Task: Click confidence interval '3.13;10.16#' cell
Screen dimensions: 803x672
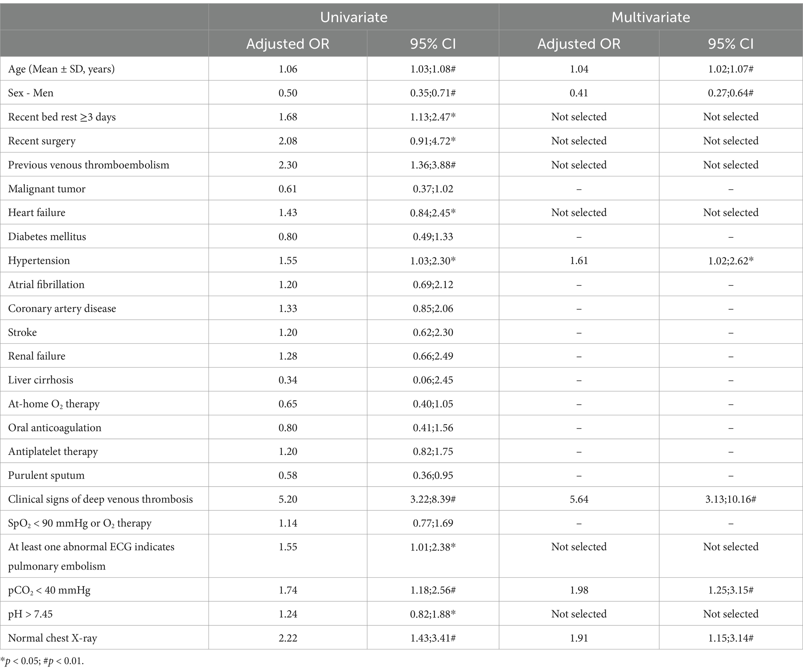Action: click(x=730, y=499)
